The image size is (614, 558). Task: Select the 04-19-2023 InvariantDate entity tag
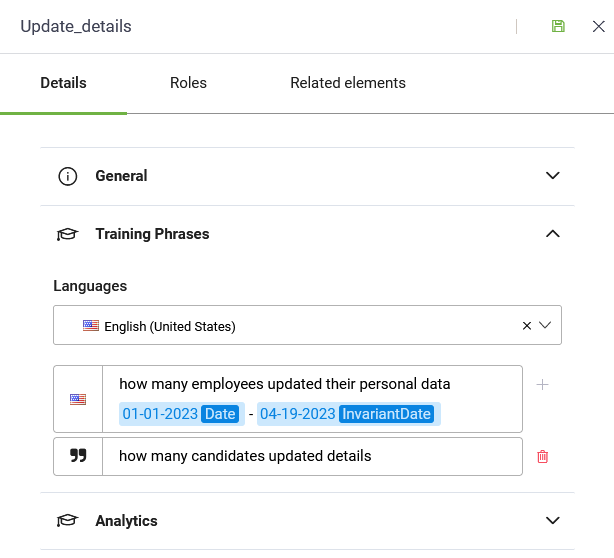coord(349,414)
